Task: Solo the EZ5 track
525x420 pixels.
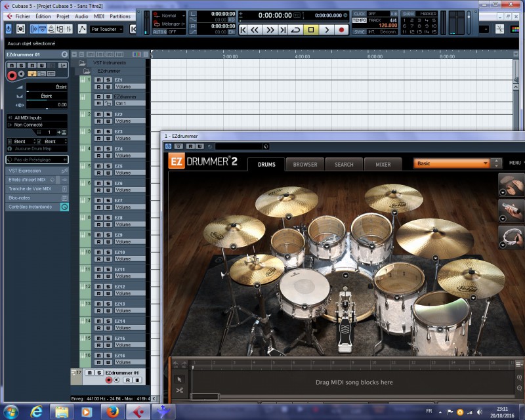Action: tap(108, 166)
